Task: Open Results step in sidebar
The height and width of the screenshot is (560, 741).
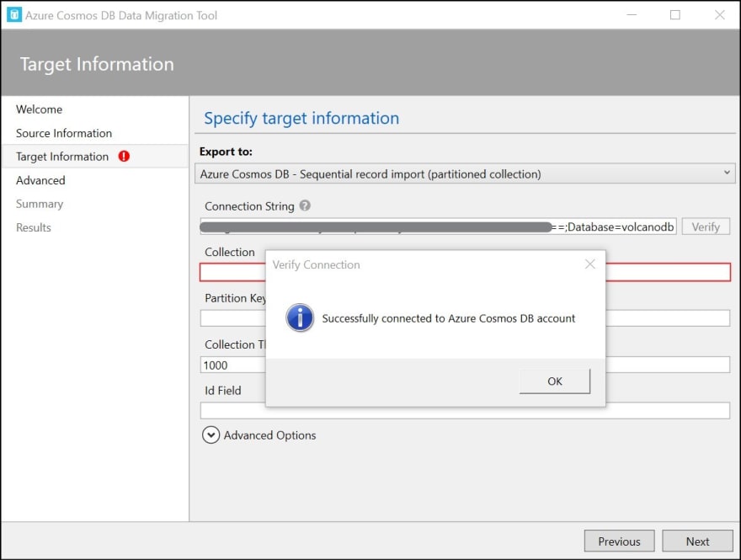Action: coord(34,227)
